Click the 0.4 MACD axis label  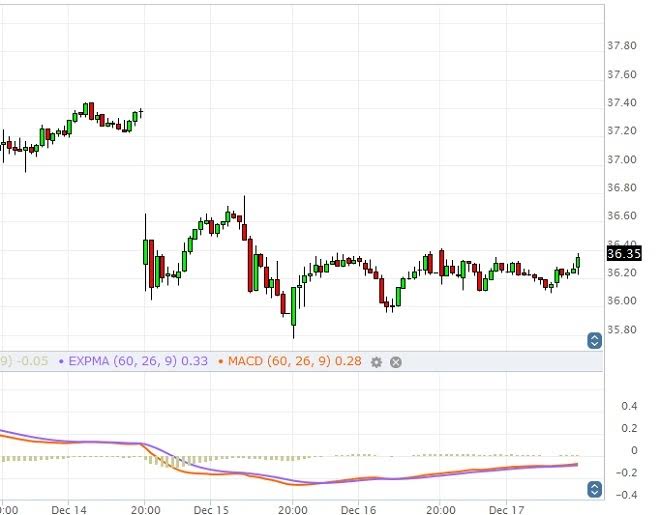pos(629,406)
